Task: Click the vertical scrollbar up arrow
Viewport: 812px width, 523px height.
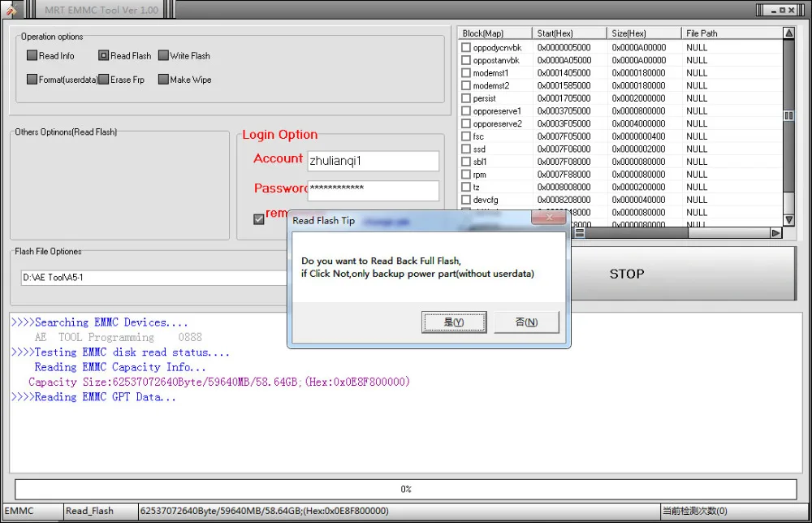Action: click(x=788, y=33)
